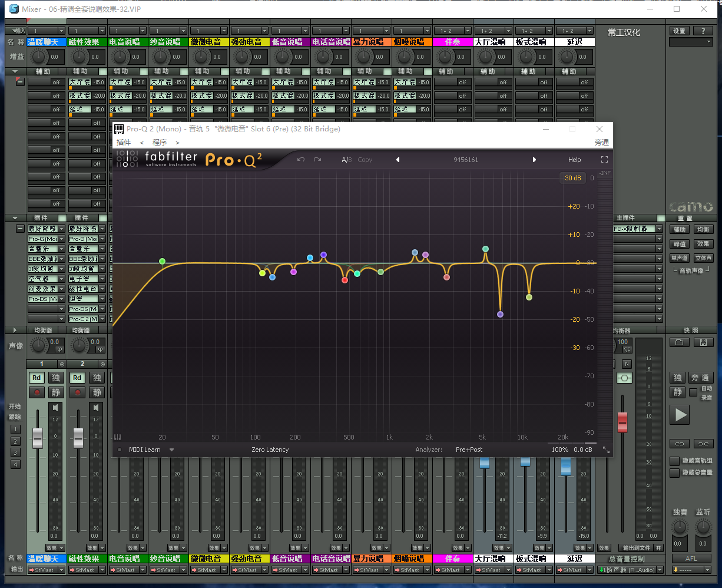Viewport: 722px width, 588px height.
Task: Invert phase on channel 1 pan section
Action: [x=59, y=349]
